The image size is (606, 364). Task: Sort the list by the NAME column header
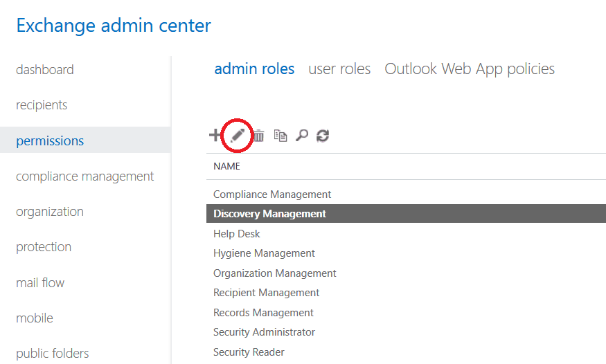click(226, 167)
